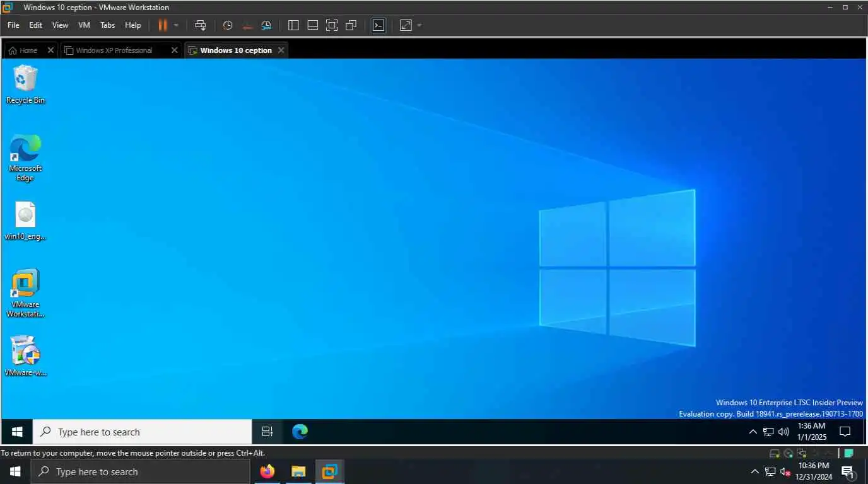Image resolution: width=868 pixels, height=484 pixels.
Task: Open the VM menu
Action: click(84, 25)
